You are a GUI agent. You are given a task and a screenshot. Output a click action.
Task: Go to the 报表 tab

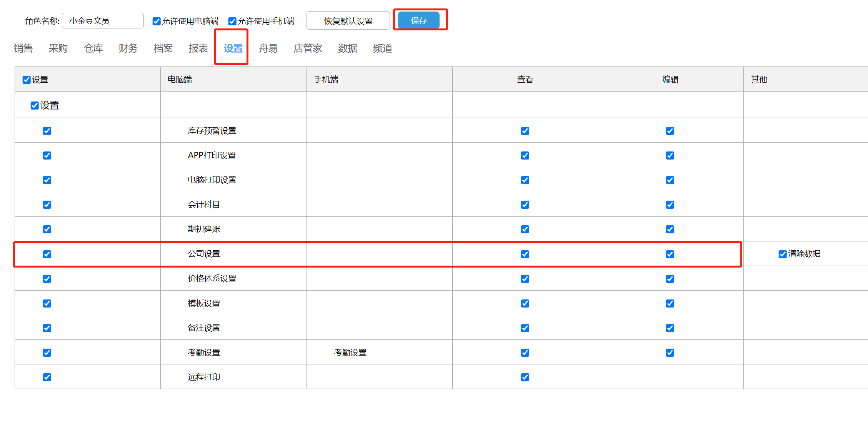tap(198, 48)
